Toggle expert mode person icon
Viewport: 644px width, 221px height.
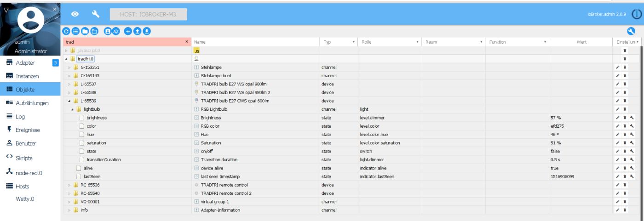point(108,31)
